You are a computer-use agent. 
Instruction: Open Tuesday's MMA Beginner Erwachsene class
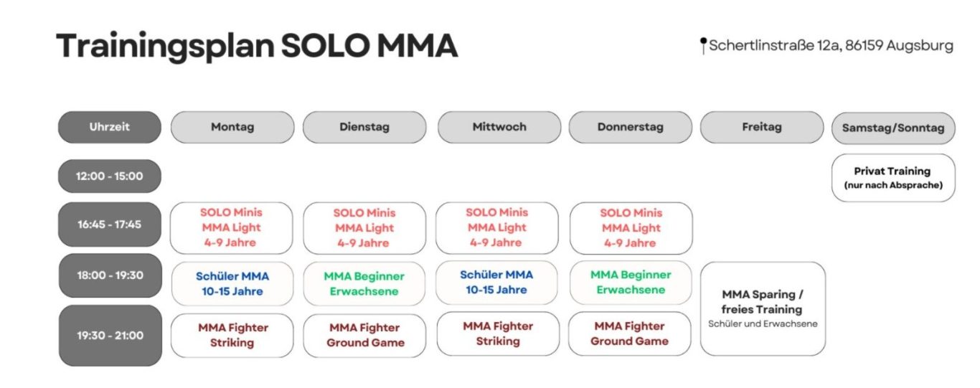tap(364, 284)
